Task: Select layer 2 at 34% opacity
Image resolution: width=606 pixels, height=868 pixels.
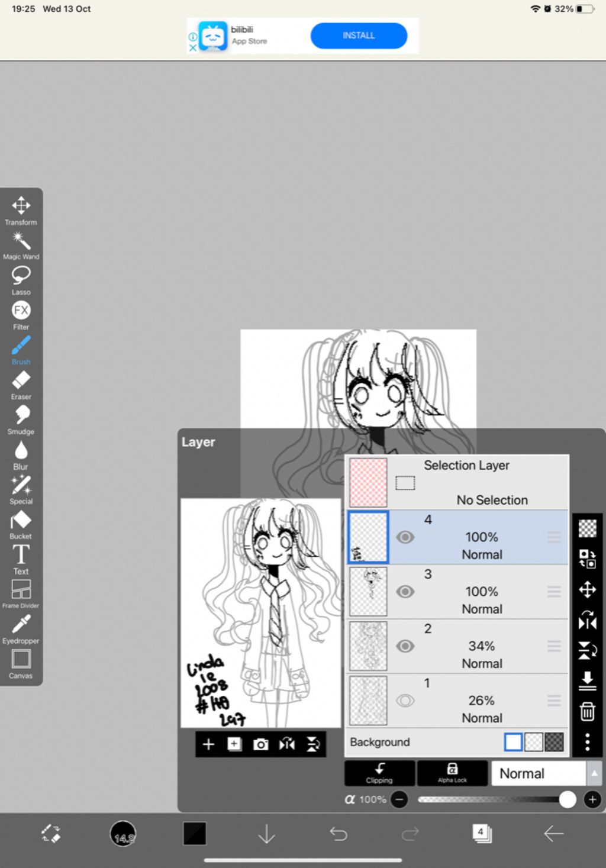Action: (457, 646)
